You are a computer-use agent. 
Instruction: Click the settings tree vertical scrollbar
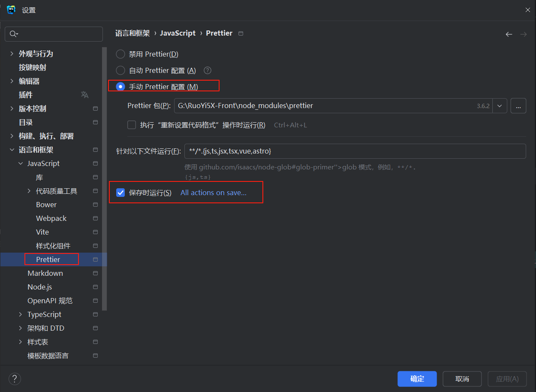104,178
